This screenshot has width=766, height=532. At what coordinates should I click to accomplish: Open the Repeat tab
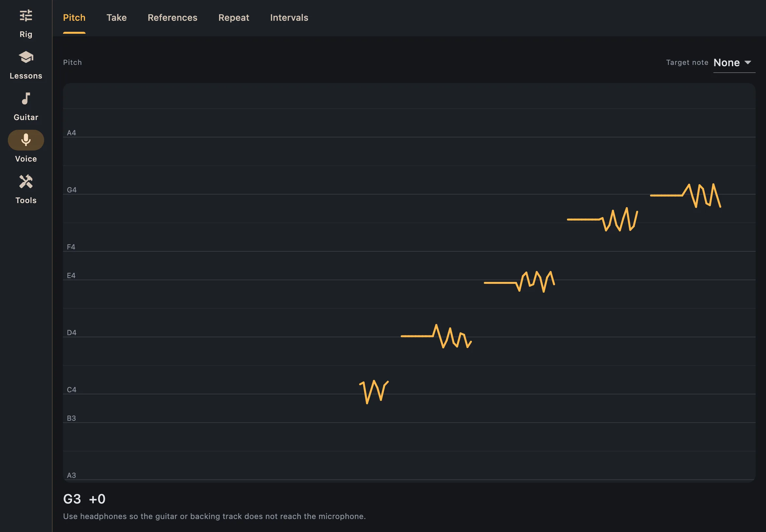[233, 18]
